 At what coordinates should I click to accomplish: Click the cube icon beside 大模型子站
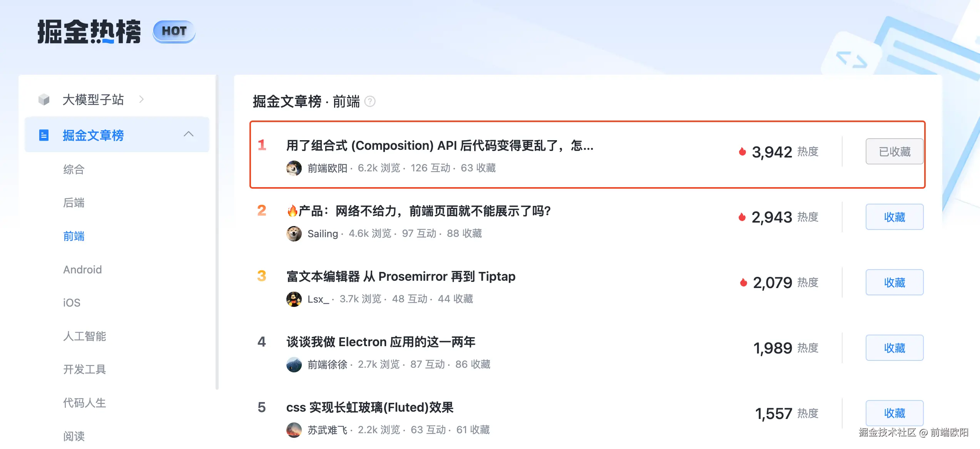click(x=43, y=99)
